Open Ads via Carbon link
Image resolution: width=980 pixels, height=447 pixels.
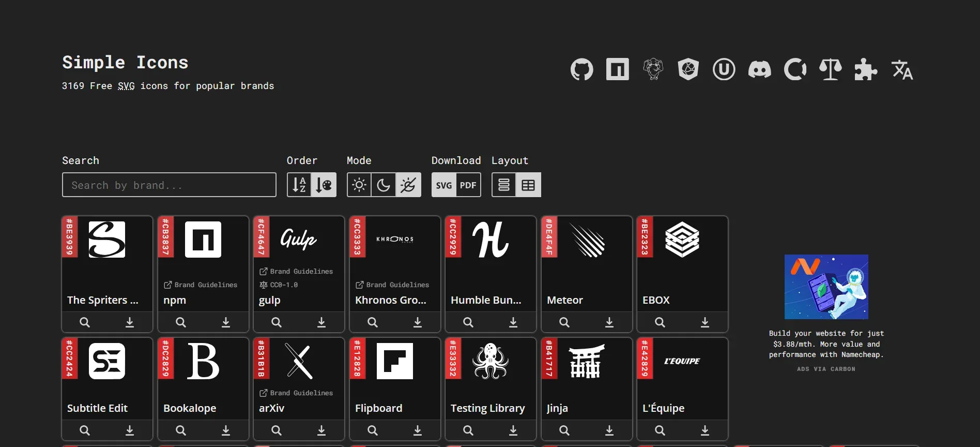pos(826,369)
